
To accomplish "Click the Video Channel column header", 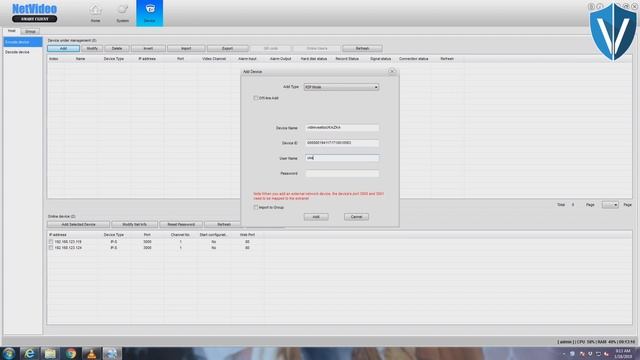I will (214, 59).
